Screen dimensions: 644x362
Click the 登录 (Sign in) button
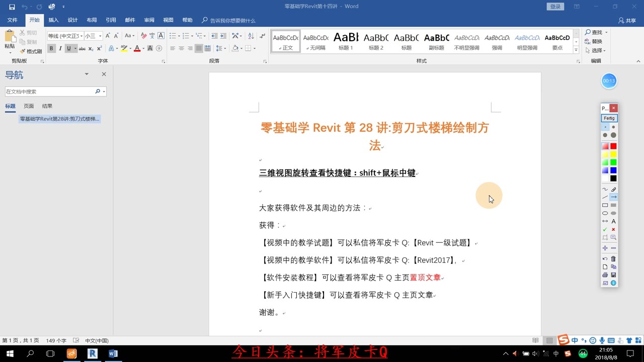coord(555,7)
